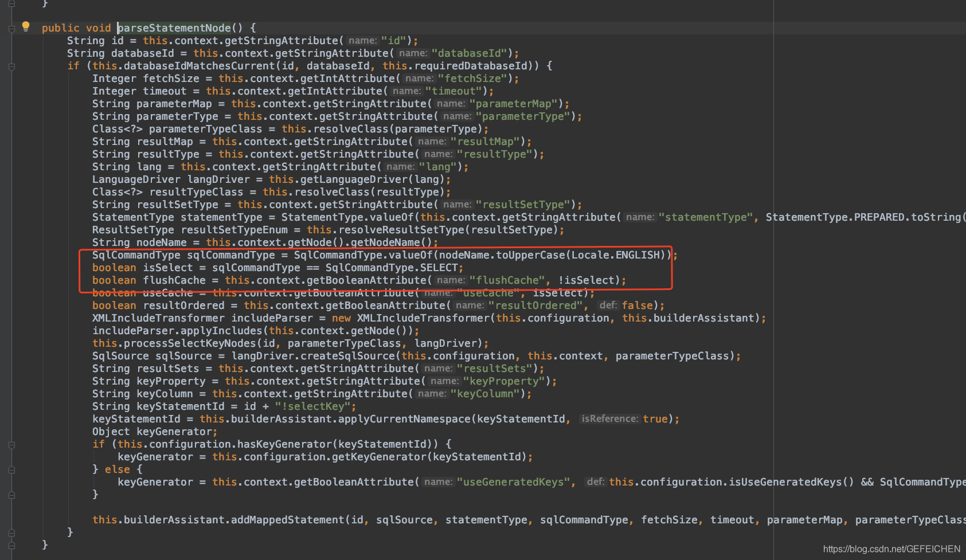Viewport: 966px width, 560px height.
Task: Click the getNodeName method call
Action: [x=385, y=242]
